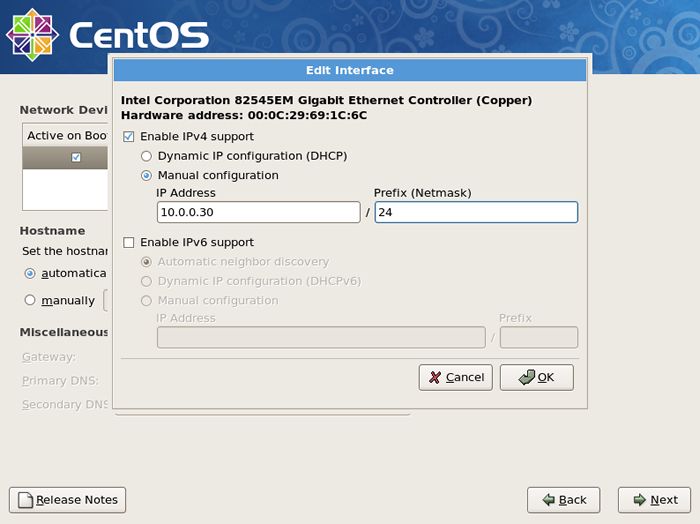
Task: Select manually hostname radio button
Action: pos(30,300)
